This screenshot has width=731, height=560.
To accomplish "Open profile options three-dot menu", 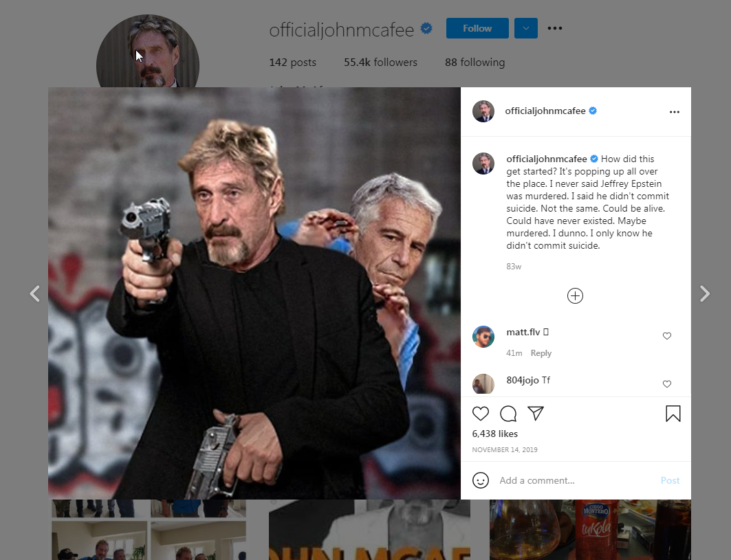I will 555,28.
